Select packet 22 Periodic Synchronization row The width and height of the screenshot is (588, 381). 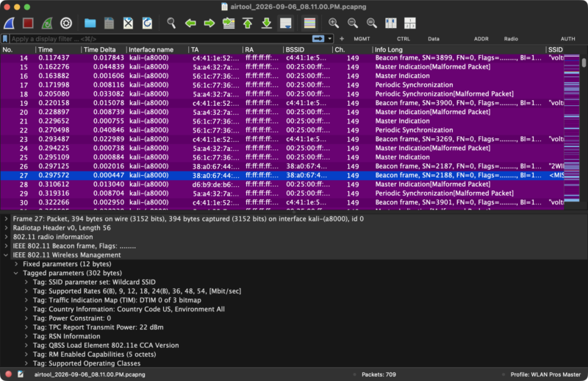pos(282,130)
